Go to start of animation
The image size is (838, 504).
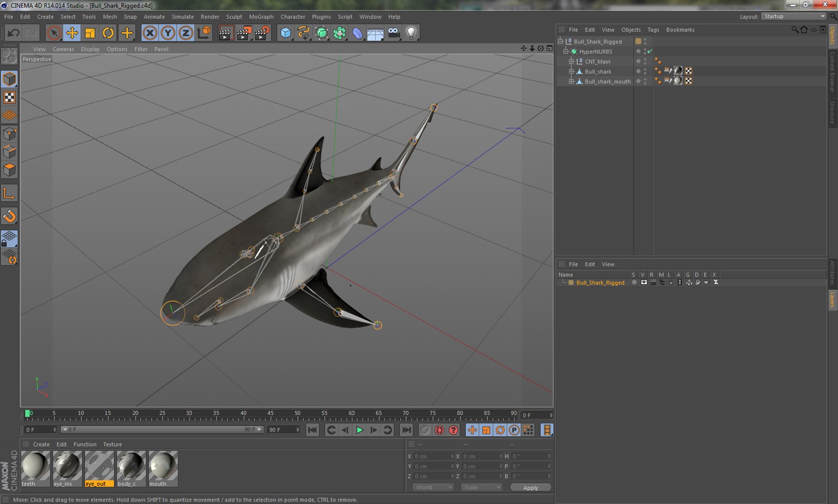[x=313, y=430]
